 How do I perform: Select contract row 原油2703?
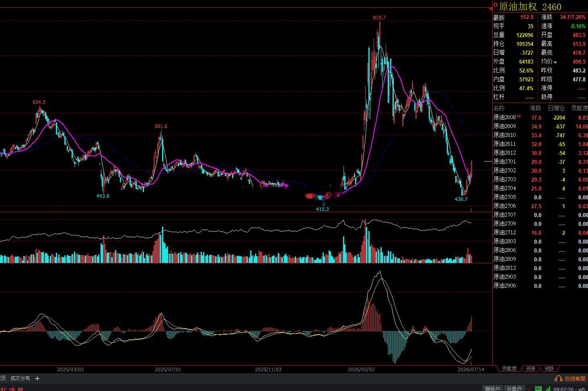coord(541,180)
